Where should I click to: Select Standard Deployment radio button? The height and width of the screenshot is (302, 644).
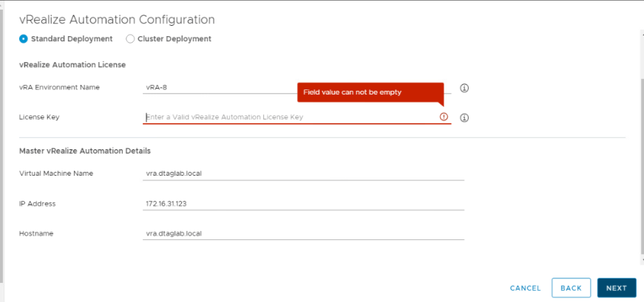coord(24,39)
